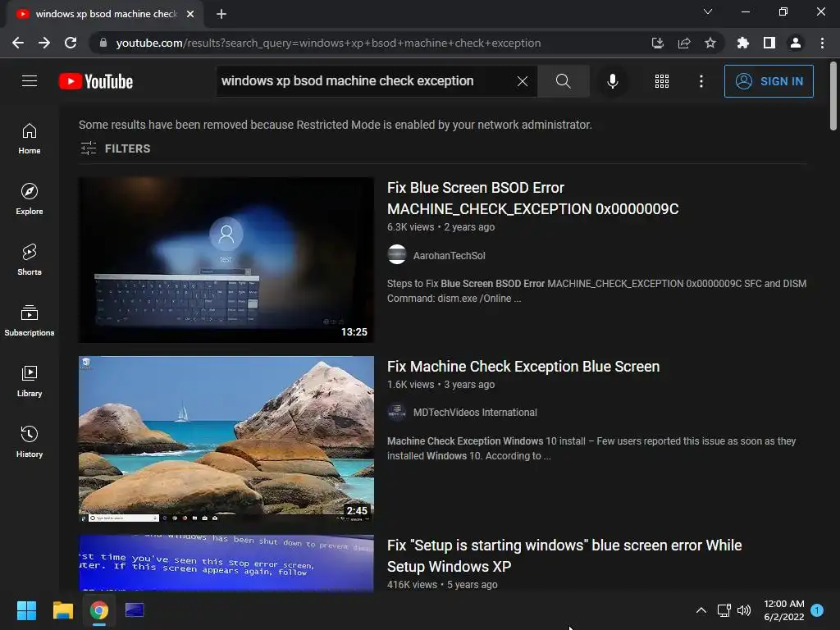Open Fix Setup is starting windows video title
This screenshot has height=630, width=840.
click(x=564, y=555)
